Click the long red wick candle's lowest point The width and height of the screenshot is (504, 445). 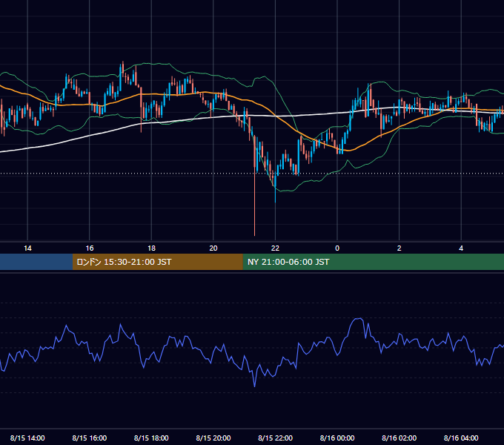(254, 235)
